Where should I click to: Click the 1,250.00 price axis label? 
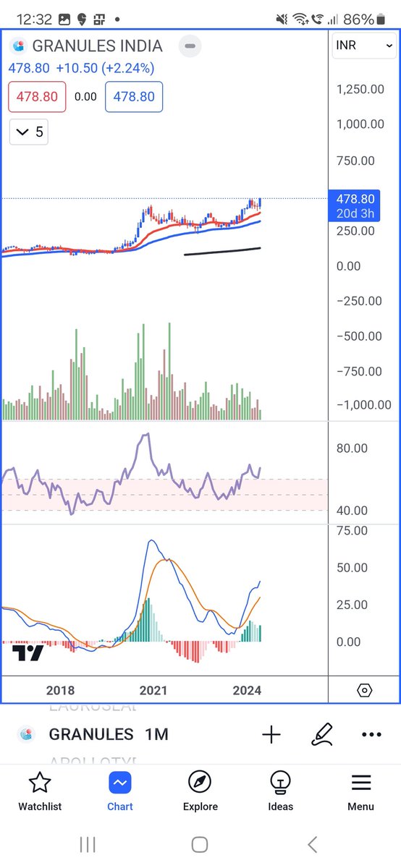click(x=360, y=89)
